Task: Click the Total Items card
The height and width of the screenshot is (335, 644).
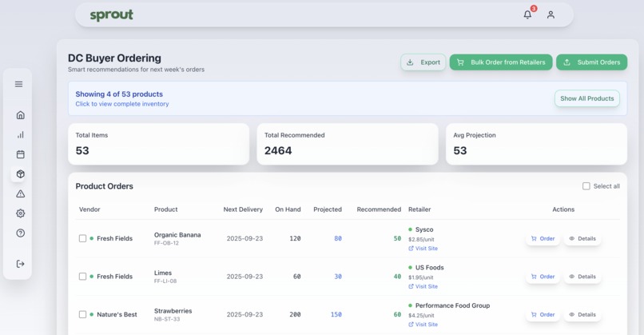Action: click(158, 144)
